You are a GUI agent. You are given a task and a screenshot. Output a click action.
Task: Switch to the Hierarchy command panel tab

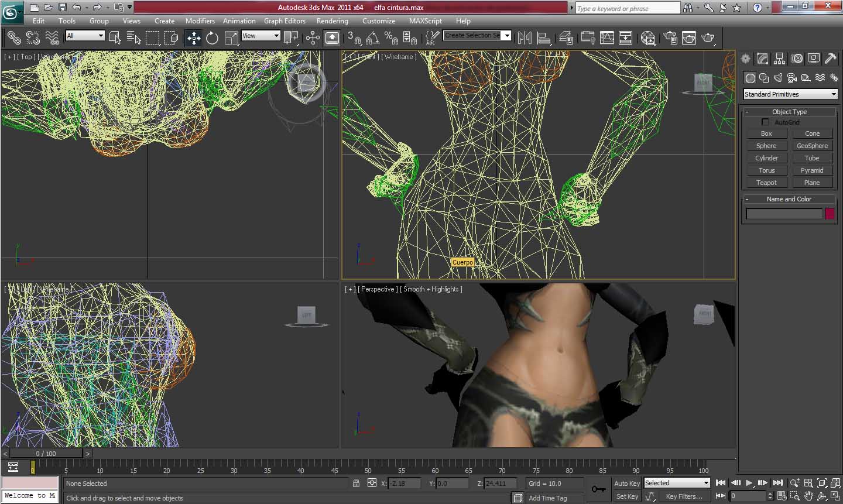(x=779, y=59)
